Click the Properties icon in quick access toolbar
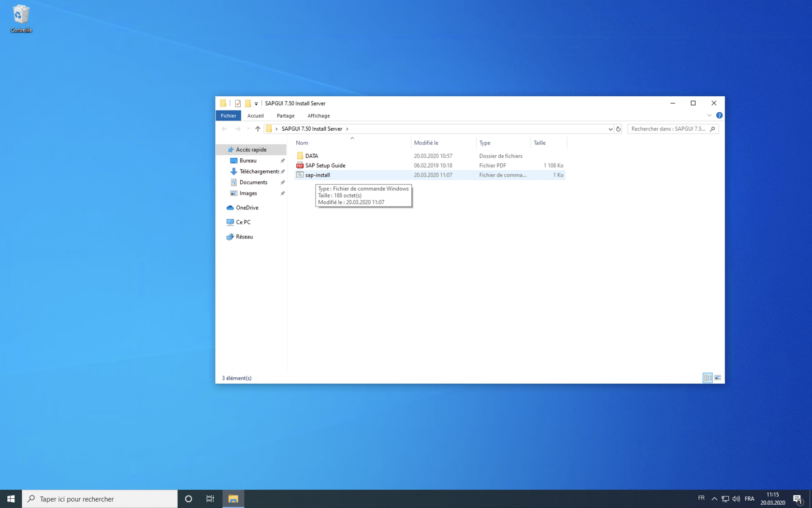Viewport: 812px width, 508px height. click(238, 103)
